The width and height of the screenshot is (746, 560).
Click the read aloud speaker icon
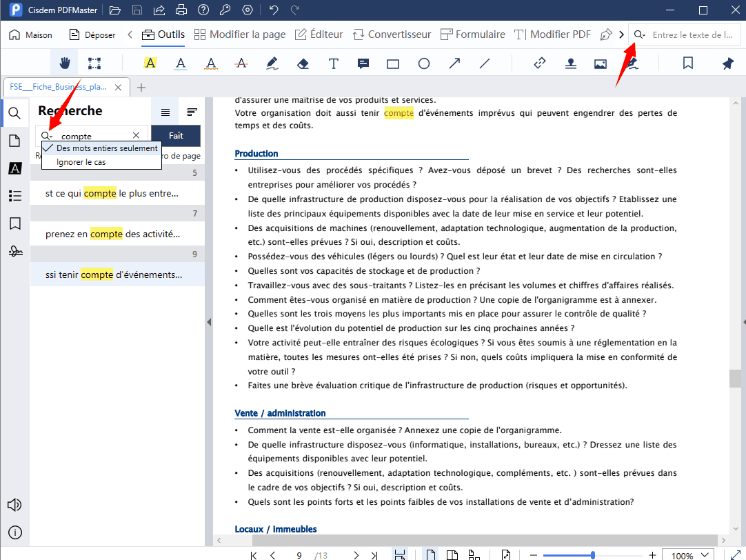coord(14,505)
